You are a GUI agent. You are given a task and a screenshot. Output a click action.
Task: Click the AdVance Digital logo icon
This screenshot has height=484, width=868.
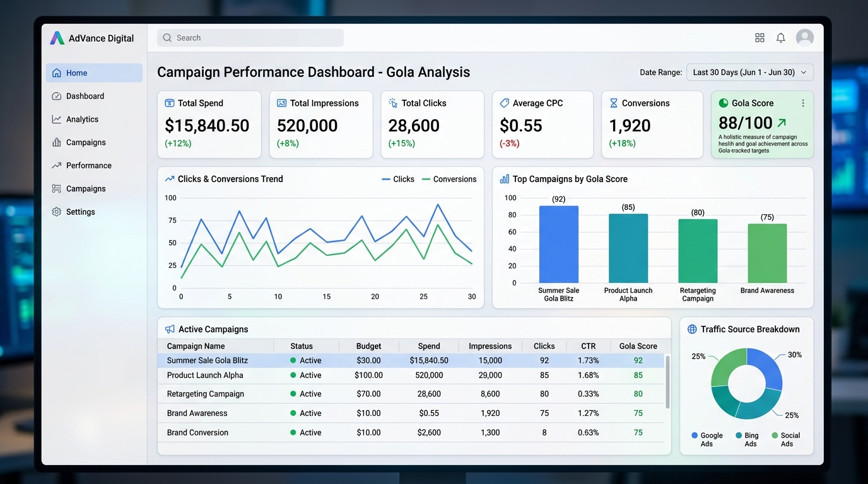[57, 38]
